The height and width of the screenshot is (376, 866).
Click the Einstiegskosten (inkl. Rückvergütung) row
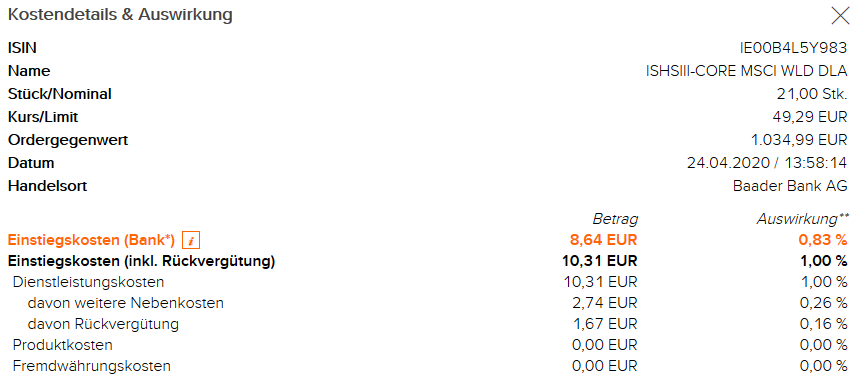[x=427, y=261]
